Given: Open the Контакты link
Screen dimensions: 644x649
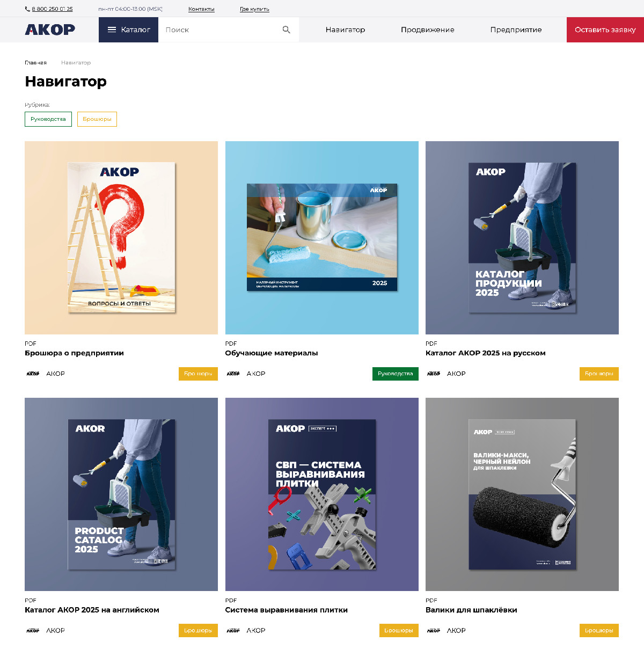Looking at the screenshot, I should click(201, 9).
